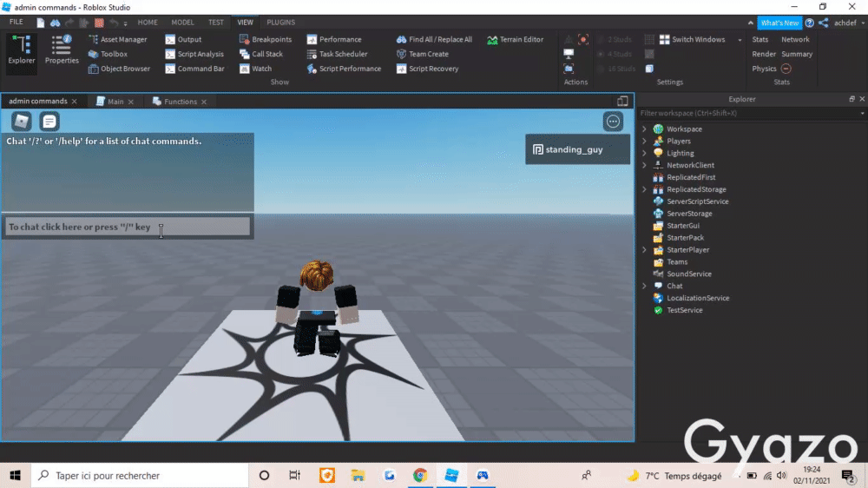Expand the Players tree node
This screenshot has height=488, width=868.
(x=644, y=142)
